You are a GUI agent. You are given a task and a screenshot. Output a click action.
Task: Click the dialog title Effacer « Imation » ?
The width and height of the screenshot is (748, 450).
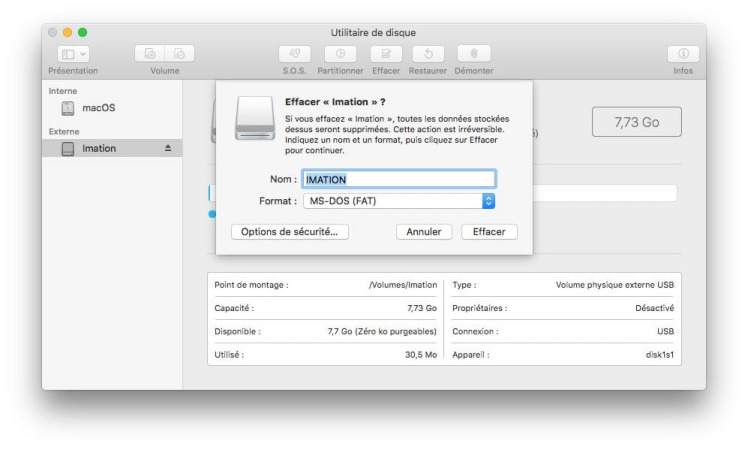335,102
